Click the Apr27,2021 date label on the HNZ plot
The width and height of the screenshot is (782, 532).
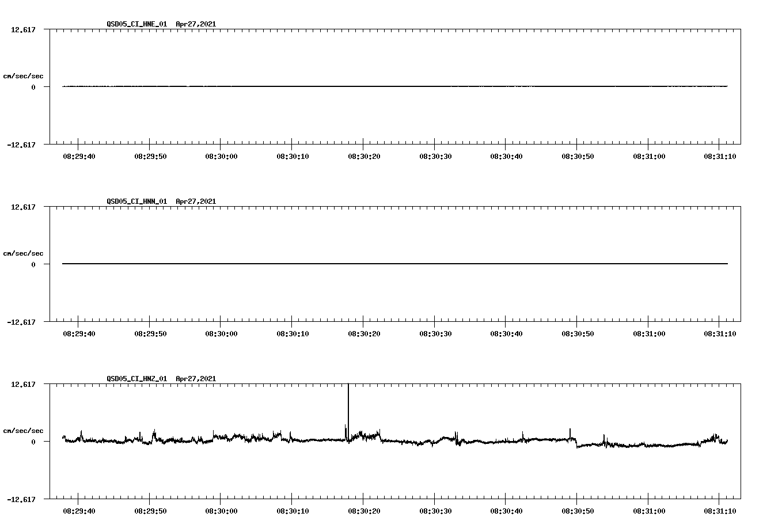[x=195, y=379]
